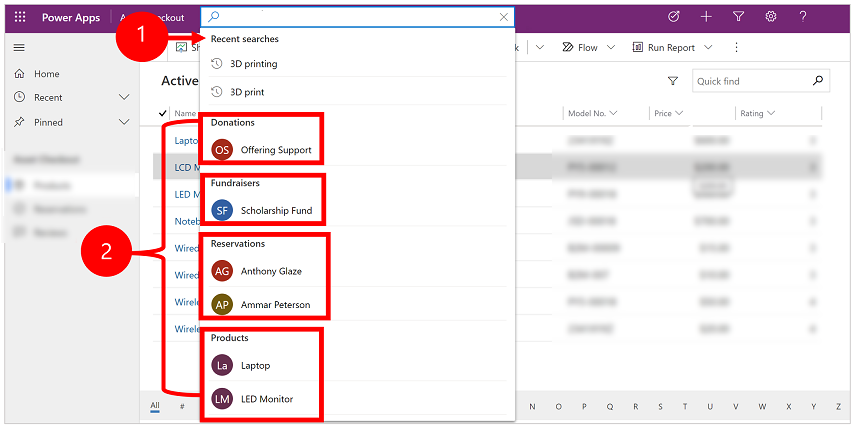Expand the Pinned chevron in sidebar

pos(125,122)
